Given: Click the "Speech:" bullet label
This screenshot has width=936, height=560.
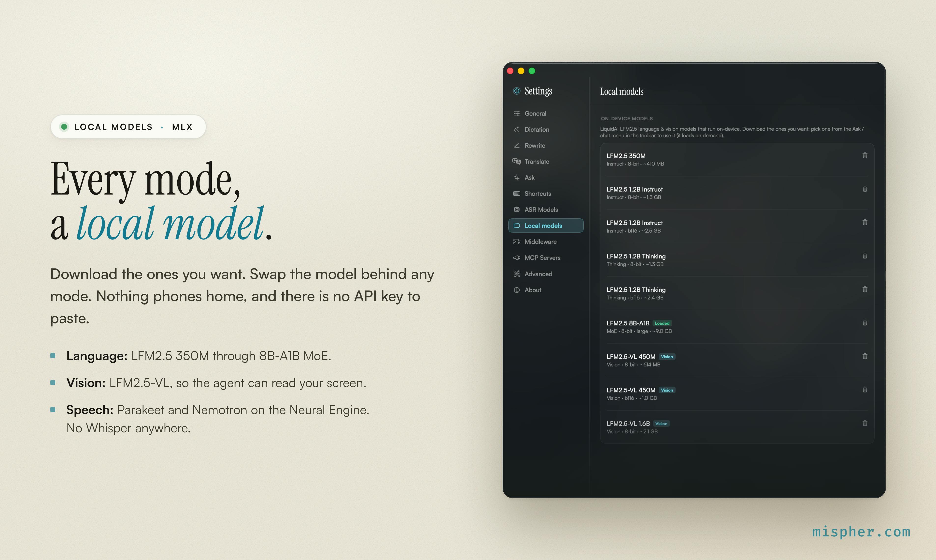Looking at the screenshot, I should (90, 410).
